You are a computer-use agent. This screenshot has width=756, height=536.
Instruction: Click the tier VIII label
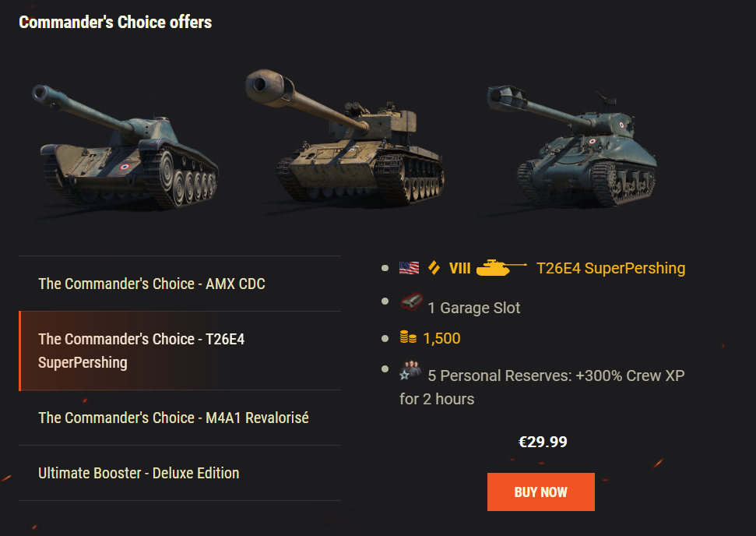[459, 269]
